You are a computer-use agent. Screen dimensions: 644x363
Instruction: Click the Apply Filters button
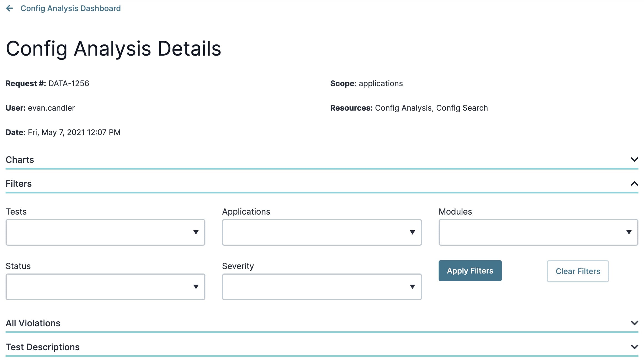click(x=470, y=271)
